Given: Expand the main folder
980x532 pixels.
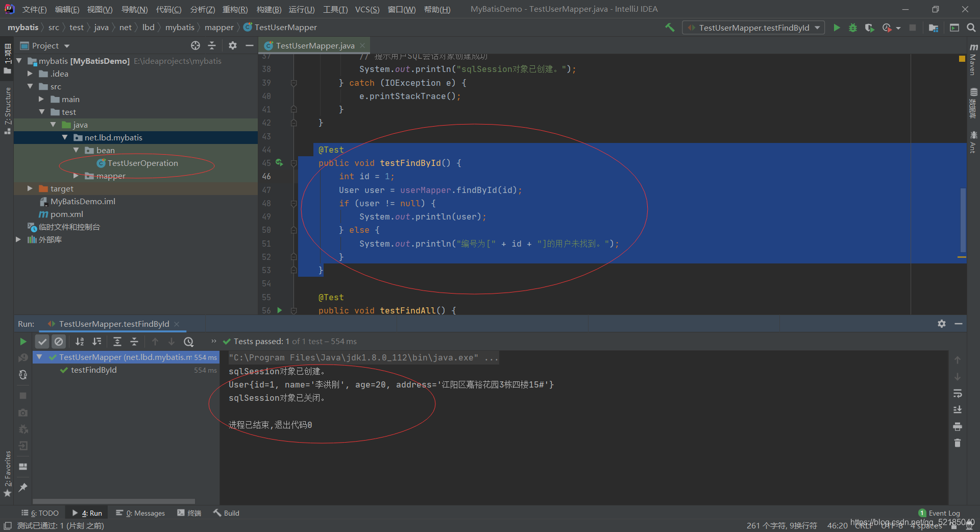Looking at the screenshot, I should coord(41,99).
